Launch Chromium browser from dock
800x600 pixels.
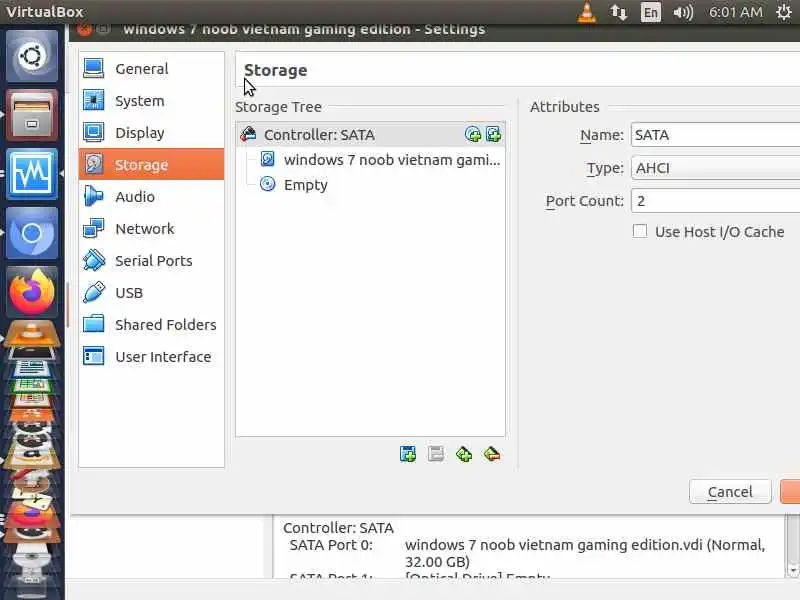tap(32, 233)
